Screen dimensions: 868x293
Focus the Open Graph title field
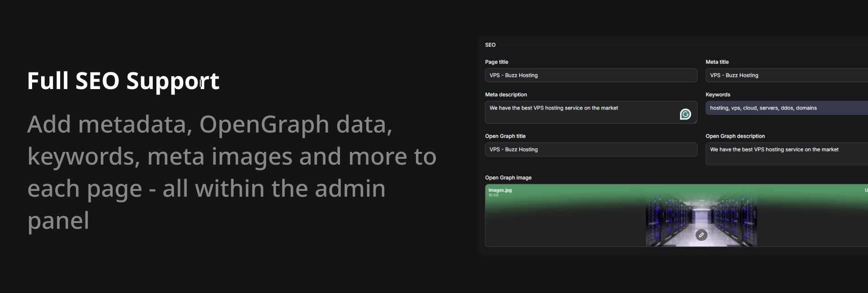tap(590, 150)
